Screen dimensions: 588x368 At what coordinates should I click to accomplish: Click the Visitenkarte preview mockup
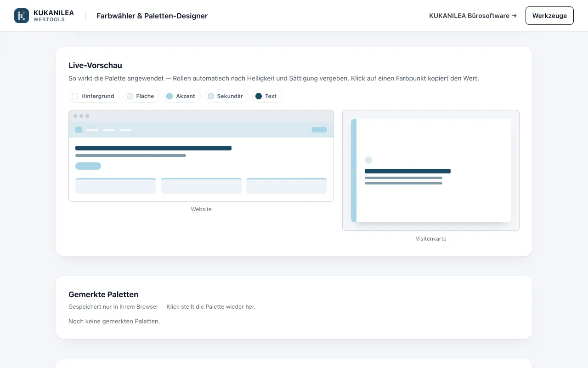pyautogui.click(x=431, y=170)
